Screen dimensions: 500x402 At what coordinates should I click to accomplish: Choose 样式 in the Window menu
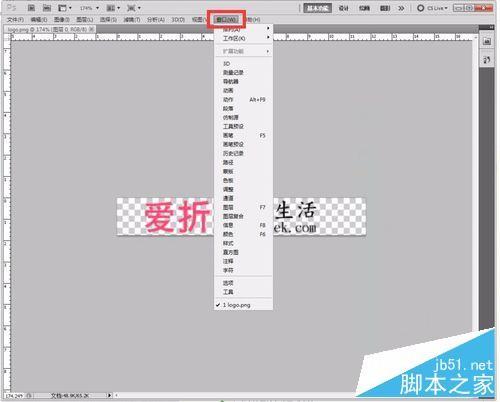click(x=243, y=243)
